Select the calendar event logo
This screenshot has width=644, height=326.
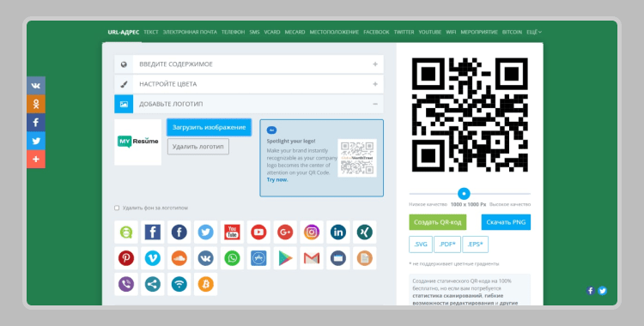click(338, 258)
